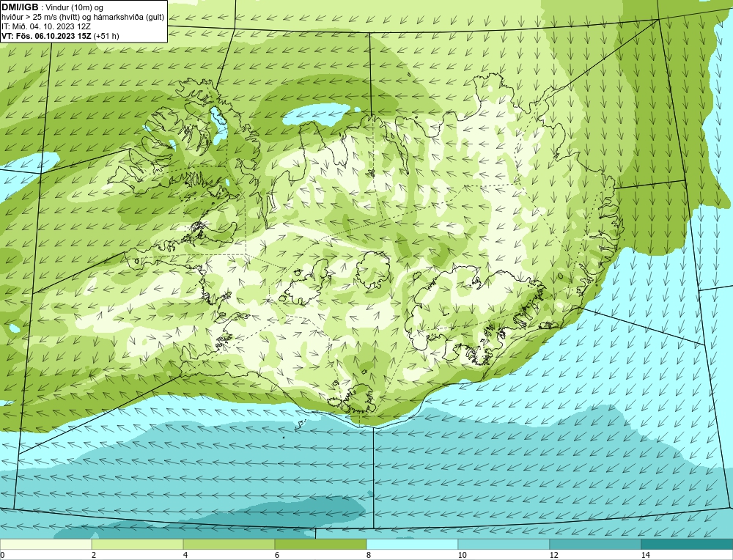Viewport: 733px width, 560px height.
Task: Click the 4-6 m/s medium green legend swatch
Action: (229, 544)
